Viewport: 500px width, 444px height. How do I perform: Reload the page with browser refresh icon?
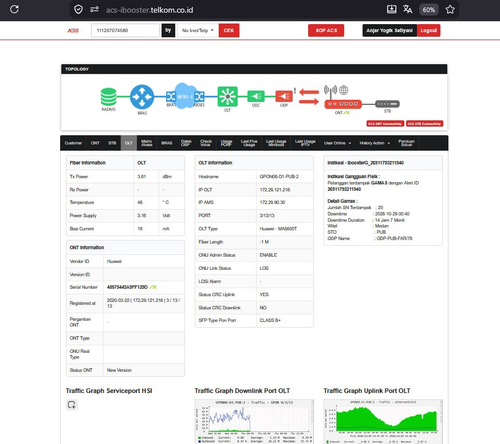pos(14,9)
